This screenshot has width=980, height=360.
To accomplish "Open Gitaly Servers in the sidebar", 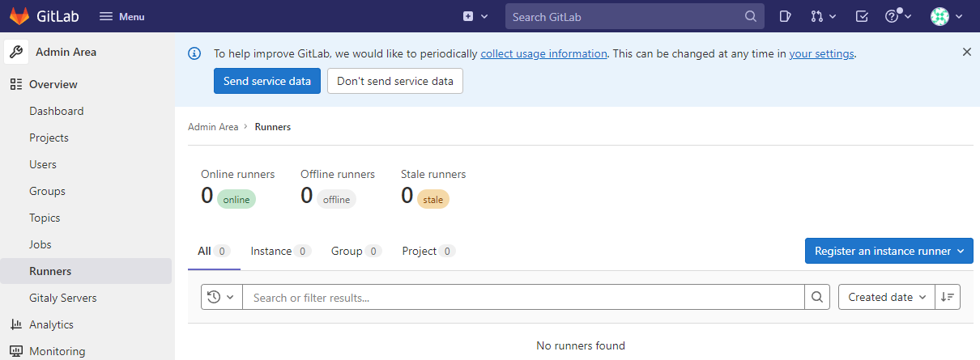I will click(x=63, y=298).
